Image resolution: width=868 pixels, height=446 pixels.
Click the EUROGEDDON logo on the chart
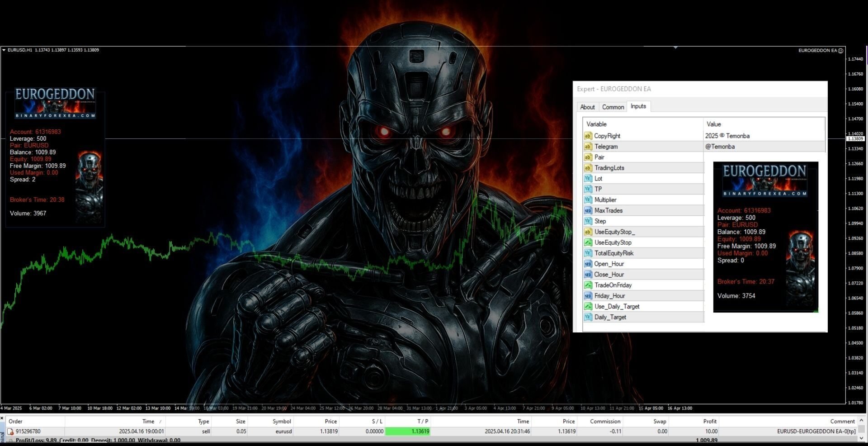[x=55, y=103]
